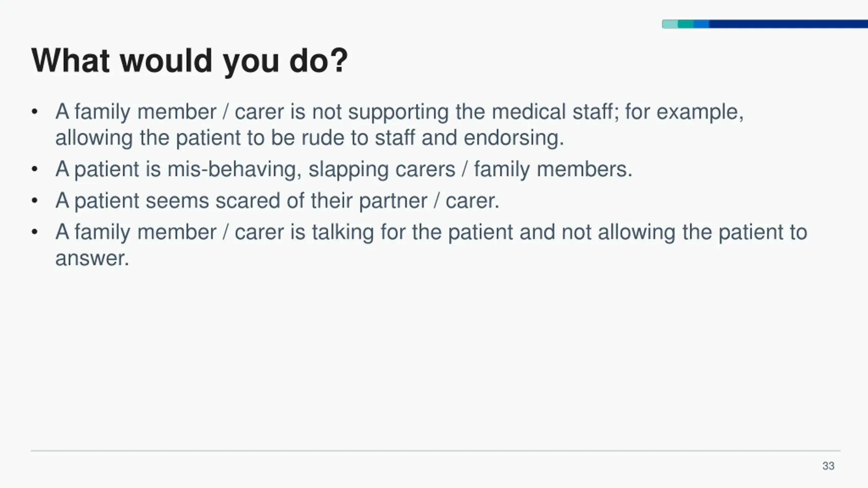Viewport: 868px width, 488px height.
Task: Click the text 'A patient is mis-behaving, slapping carers'
Action: tap(255, 169)
